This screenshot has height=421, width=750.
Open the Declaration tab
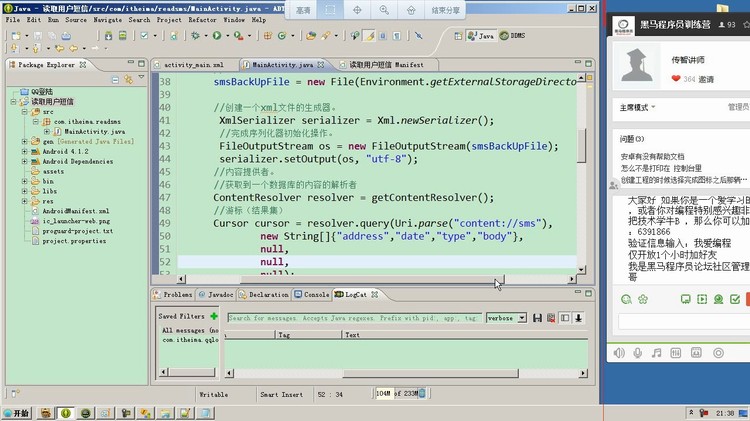264,295
